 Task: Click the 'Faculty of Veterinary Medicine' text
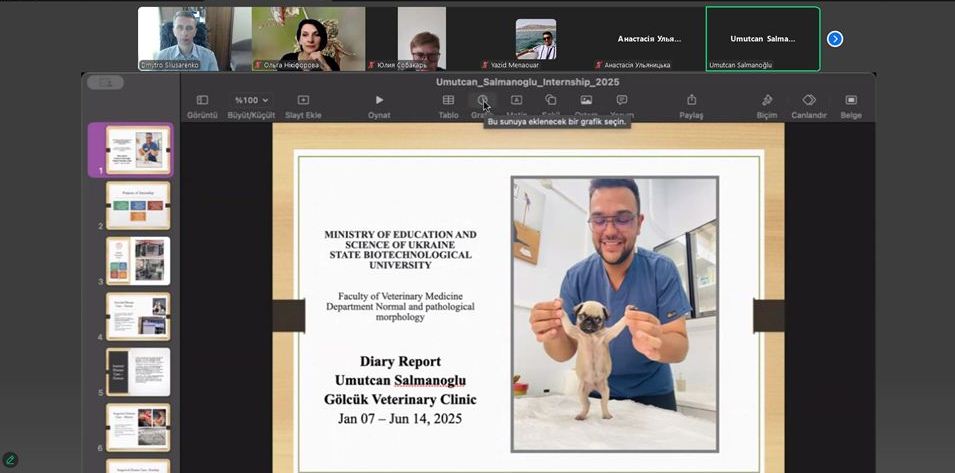pyautogui.click(x=400, y=296)
